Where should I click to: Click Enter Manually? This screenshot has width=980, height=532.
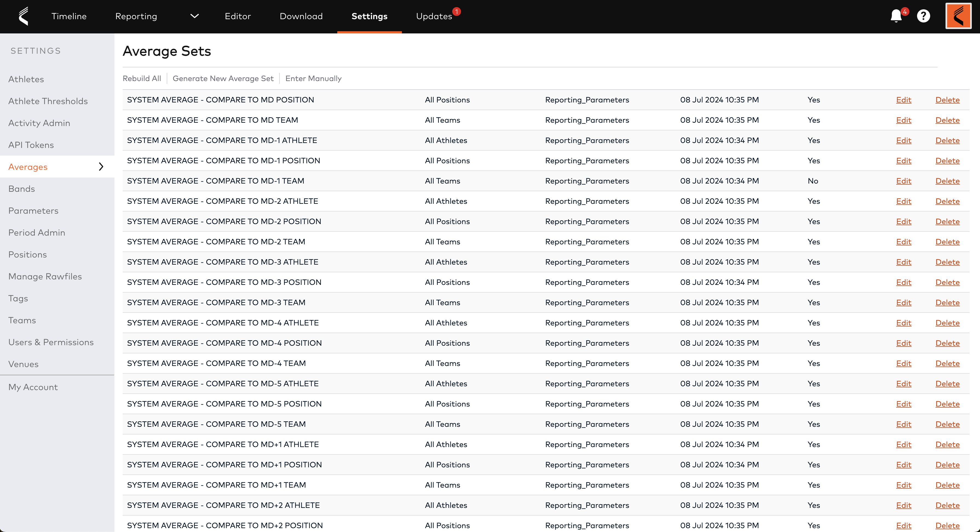pyautogui.click(x=313, y=78)
